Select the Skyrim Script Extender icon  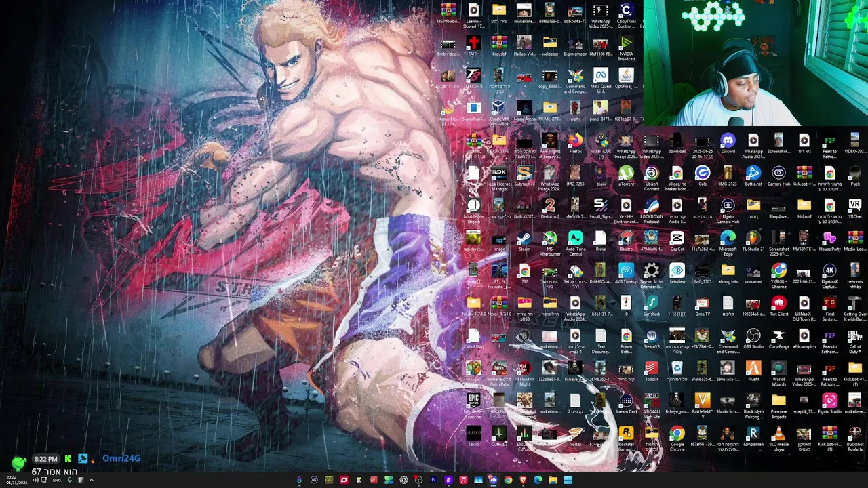(x=652, y=276)
